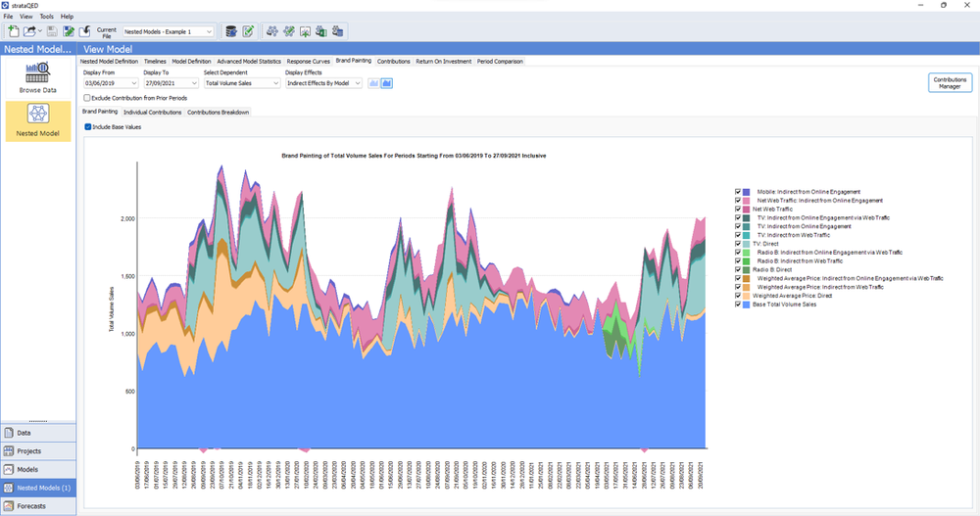Viewport: 980px width, 516px height.
Task: Switch to the unstacked area chart view icon
Action: point(373,83)
